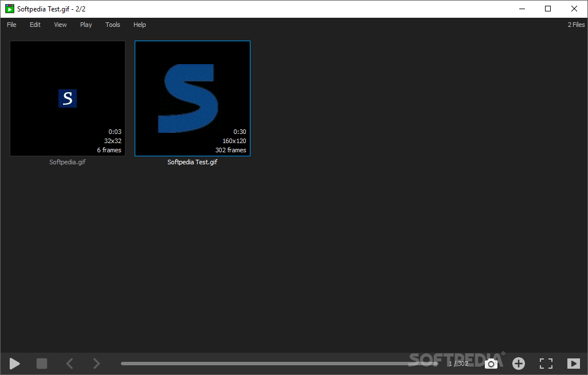The height and width of the screenshot is (375, 588).
Task: Start playback with the Play button
Action: (x=15, y=364)
